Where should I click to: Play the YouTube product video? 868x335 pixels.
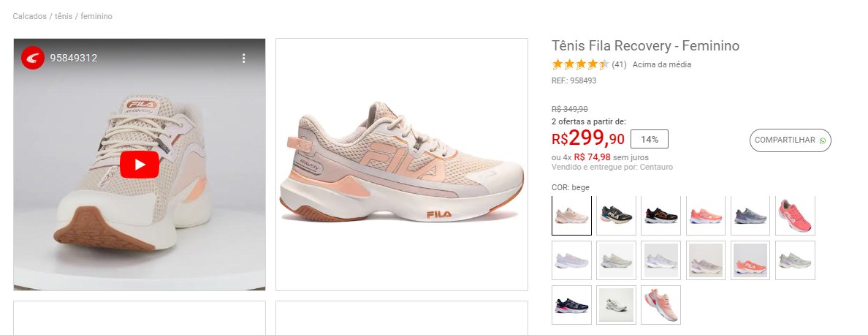click(140, 165)
